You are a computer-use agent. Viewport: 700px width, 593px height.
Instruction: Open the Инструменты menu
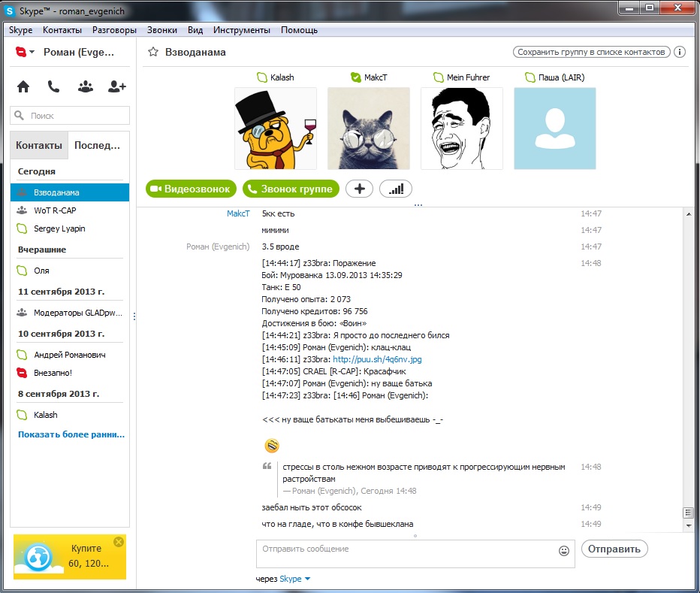(x=241, y=30)
